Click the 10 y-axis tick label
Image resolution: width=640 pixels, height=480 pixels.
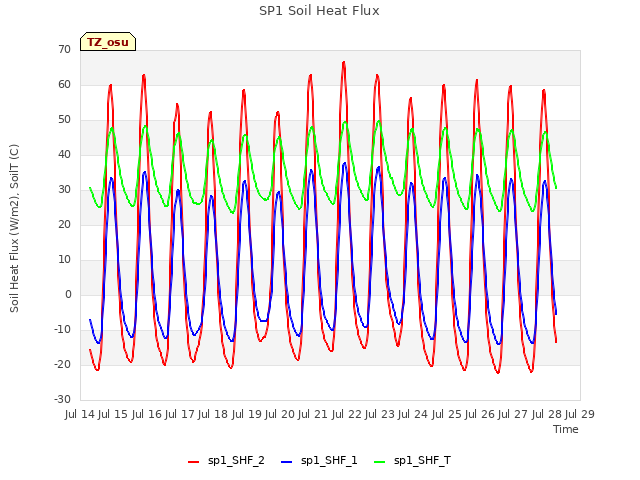64,260
